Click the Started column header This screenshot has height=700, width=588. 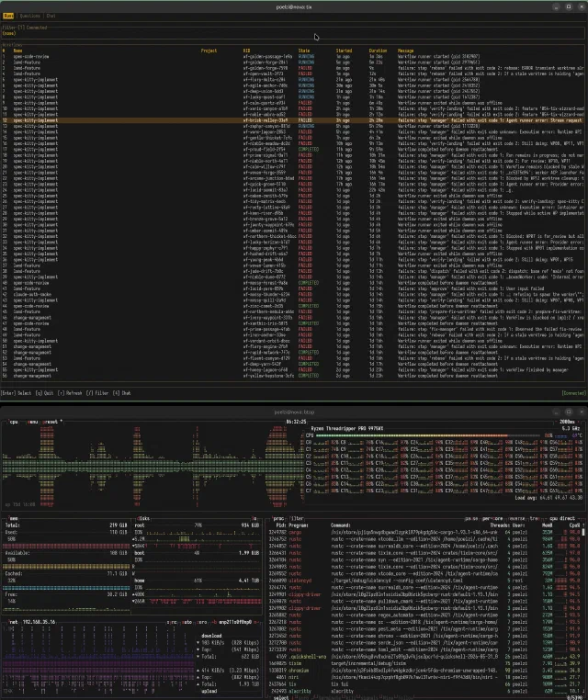(344, 51)
